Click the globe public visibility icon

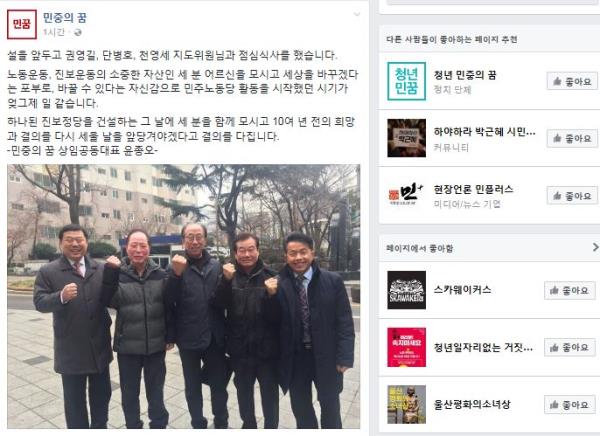click(x=78, y=33)
